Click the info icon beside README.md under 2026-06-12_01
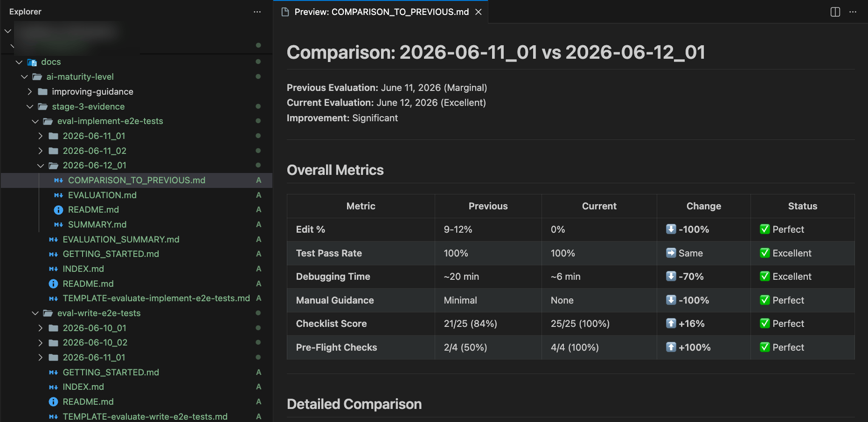868x422 pixels. [x=58, y=210]
